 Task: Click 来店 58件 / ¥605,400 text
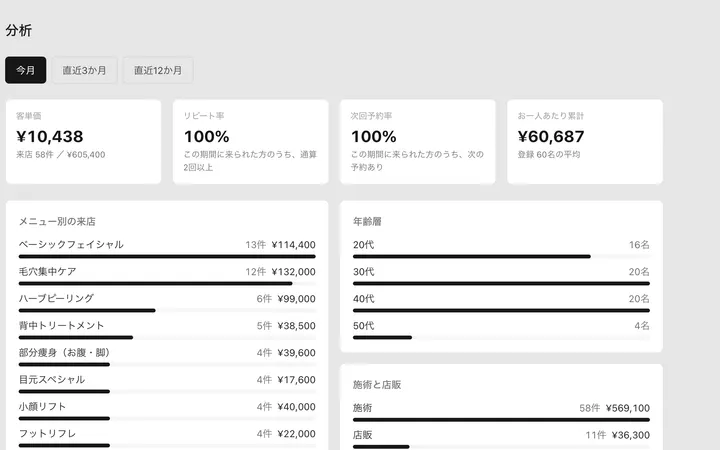point(61,155)
